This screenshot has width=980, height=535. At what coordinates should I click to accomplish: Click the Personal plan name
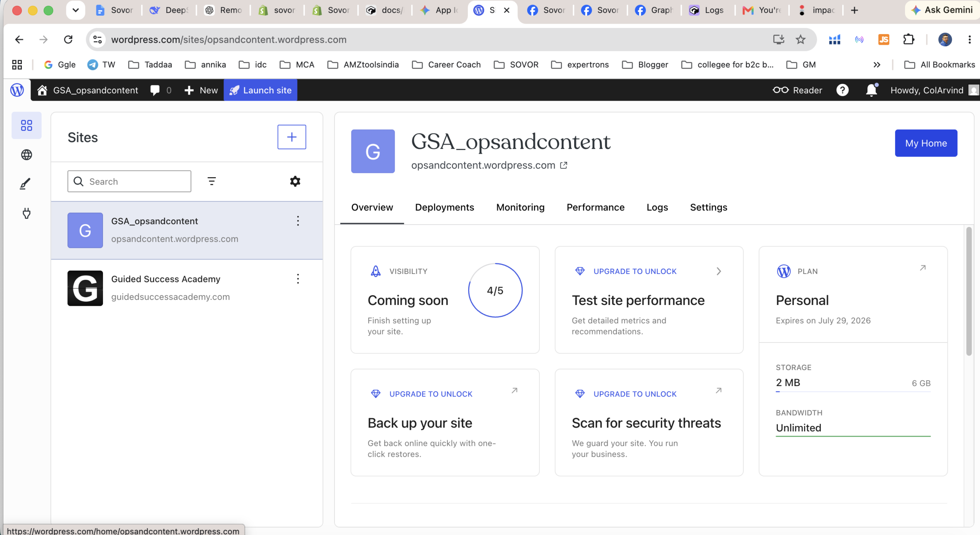802,300
